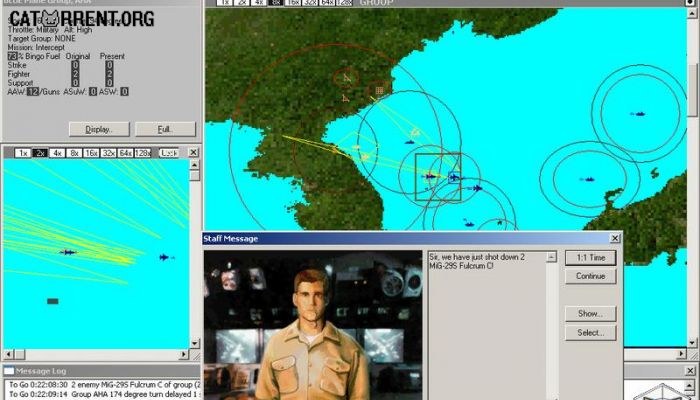Click the AAW value 12 box

33,92
